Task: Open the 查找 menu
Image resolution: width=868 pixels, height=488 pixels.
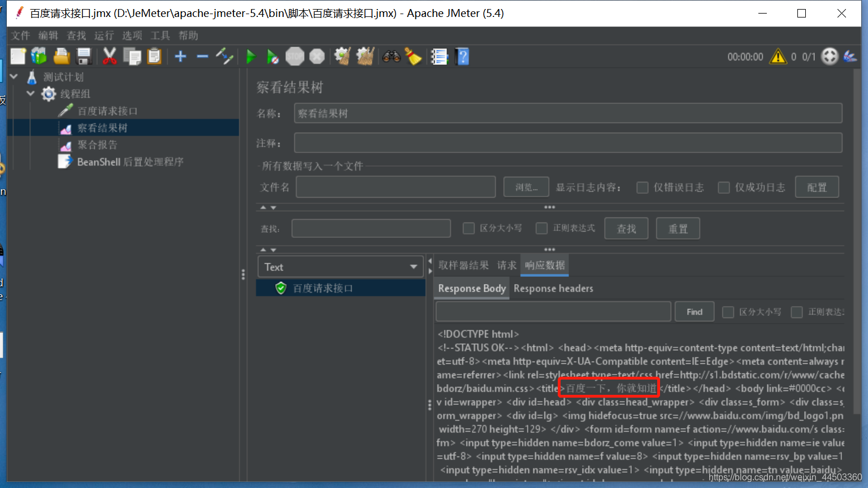Action: [x=76, y=36]
